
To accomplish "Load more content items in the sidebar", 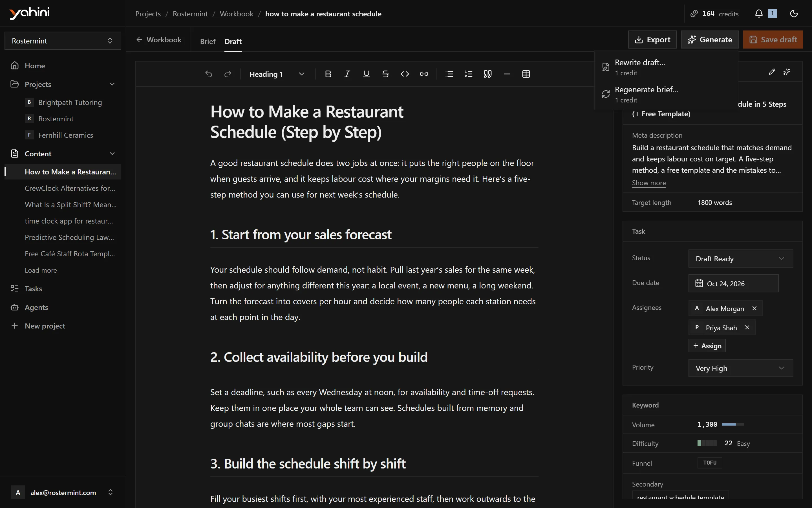I will (41, 270).
